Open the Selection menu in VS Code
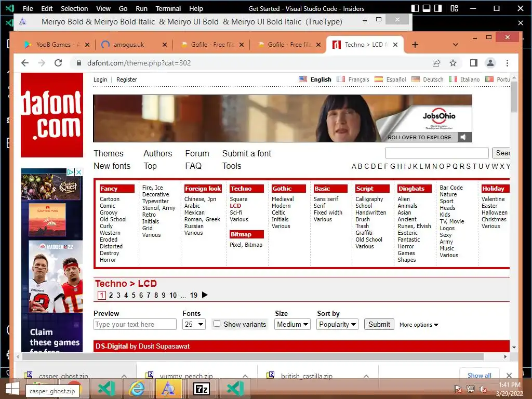 tap(74, 8)
